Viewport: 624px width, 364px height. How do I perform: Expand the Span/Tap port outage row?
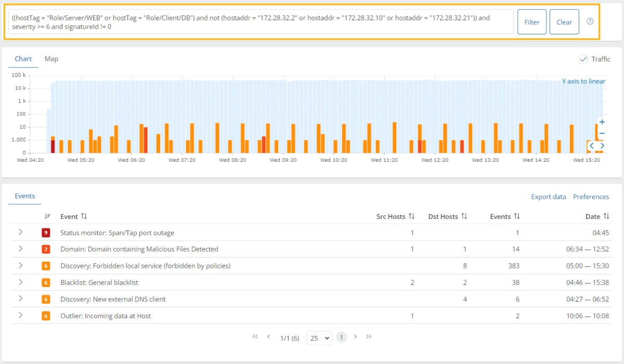pos(21,232)
